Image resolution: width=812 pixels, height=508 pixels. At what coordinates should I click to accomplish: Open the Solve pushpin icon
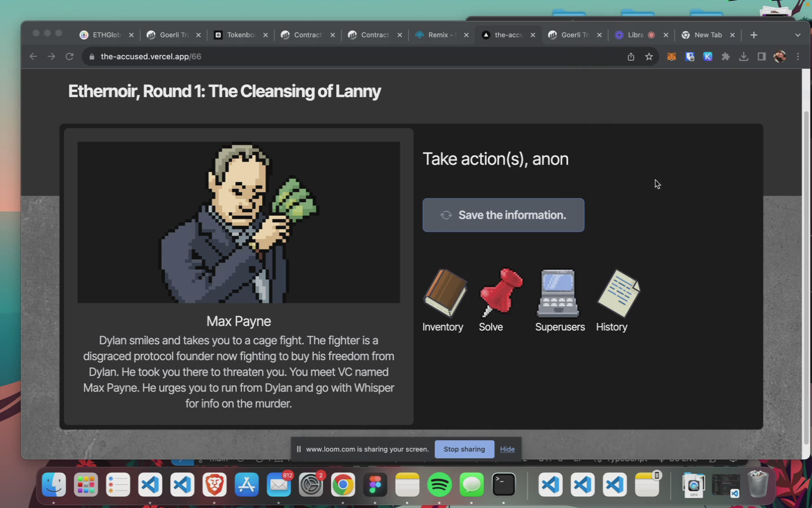coord(501,292)
